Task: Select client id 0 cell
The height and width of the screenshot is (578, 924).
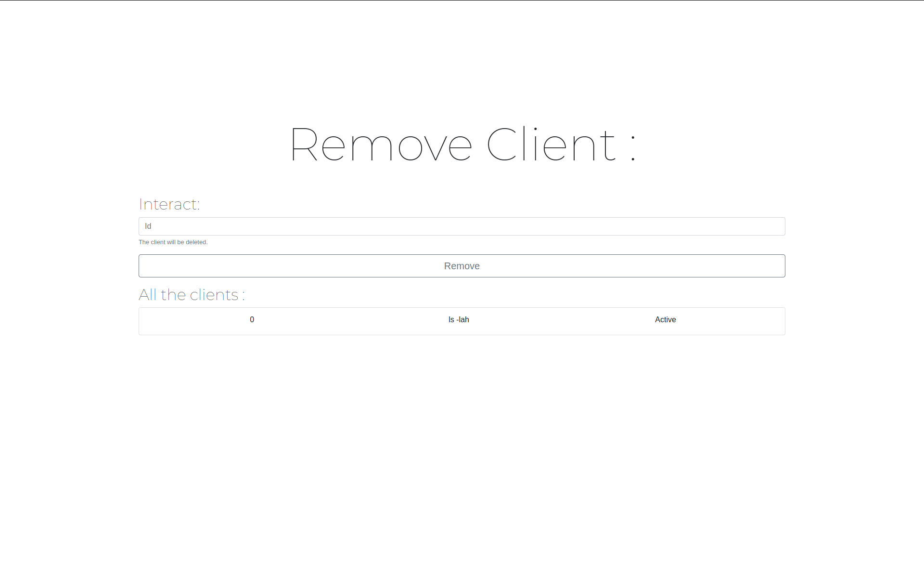Action: click(252, 320)
